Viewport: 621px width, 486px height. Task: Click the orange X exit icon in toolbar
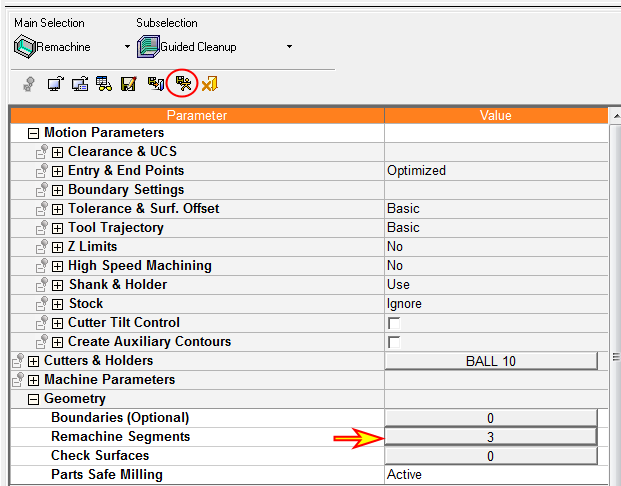209,84
